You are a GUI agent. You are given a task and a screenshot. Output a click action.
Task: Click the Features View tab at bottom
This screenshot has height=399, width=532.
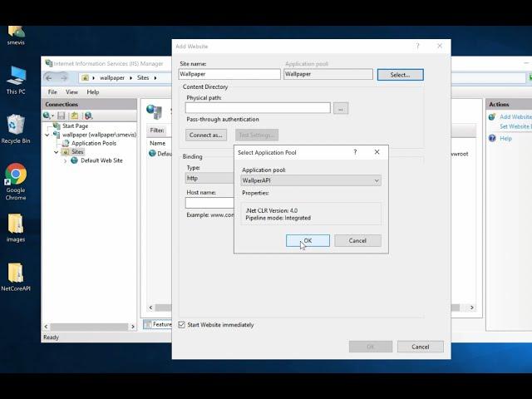tap(158, 324)
